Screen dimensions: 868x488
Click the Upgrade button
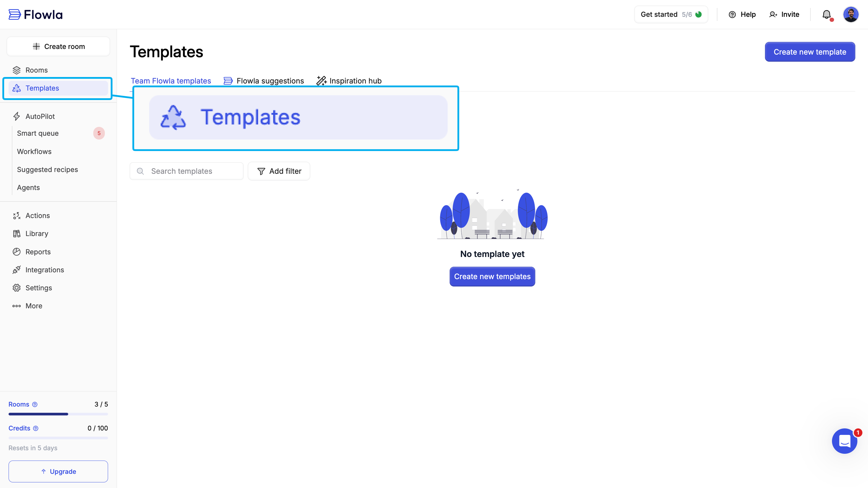coord(58,471)
